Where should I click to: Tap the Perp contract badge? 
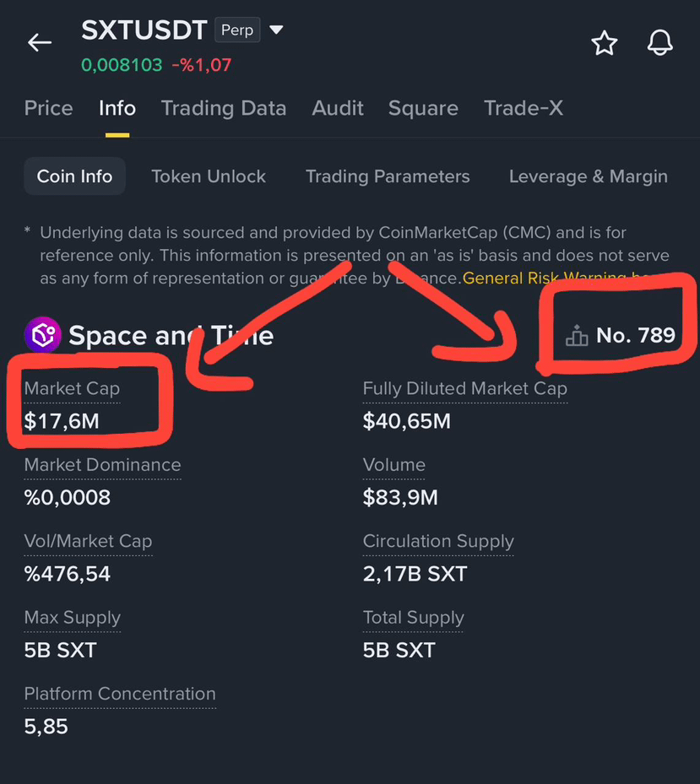point(237,30)
